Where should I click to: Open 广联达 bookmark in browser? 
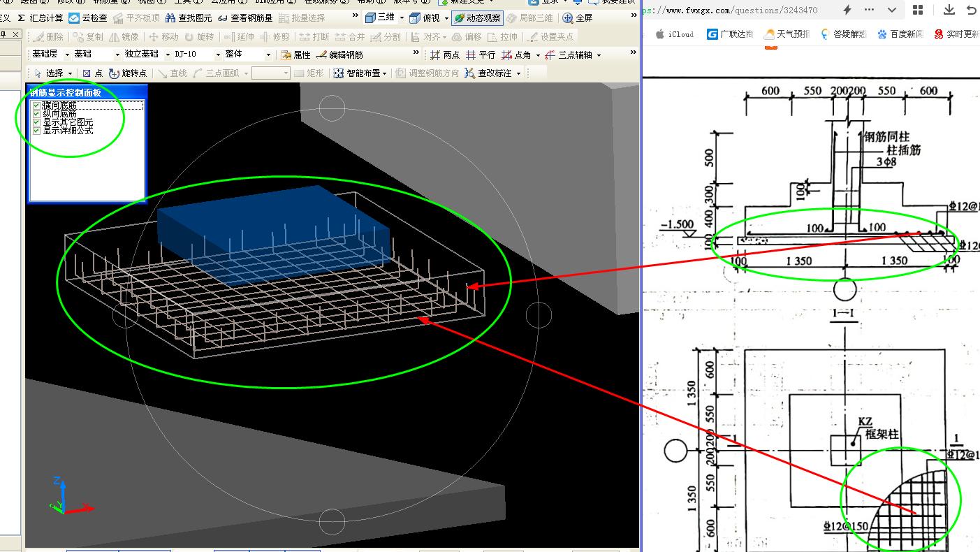click(x=730, y=34)
